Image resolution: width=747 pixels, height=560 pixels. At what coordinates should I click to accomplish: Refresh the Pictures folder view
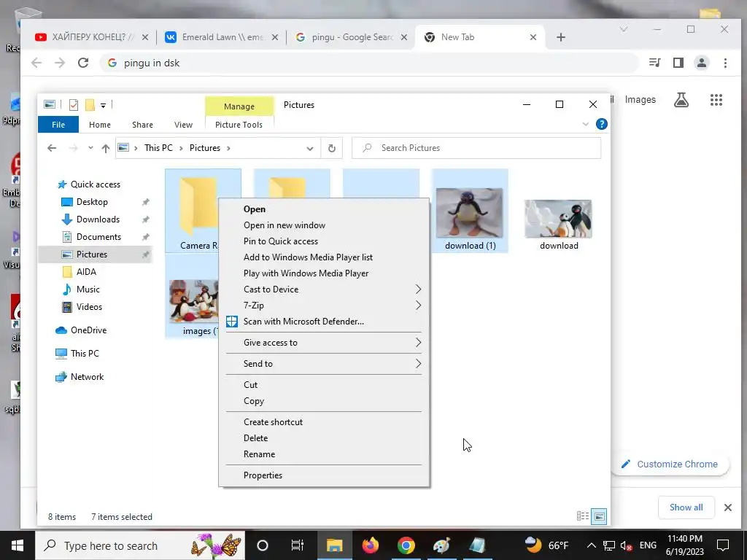pos(332,148)
